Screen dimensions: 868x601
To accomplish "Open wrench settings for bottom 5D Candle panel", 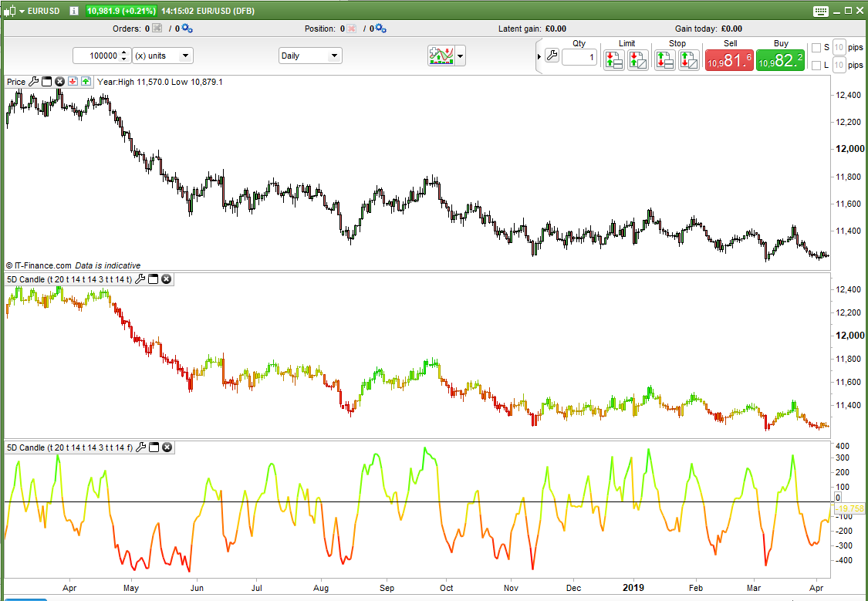I will 140,447.
